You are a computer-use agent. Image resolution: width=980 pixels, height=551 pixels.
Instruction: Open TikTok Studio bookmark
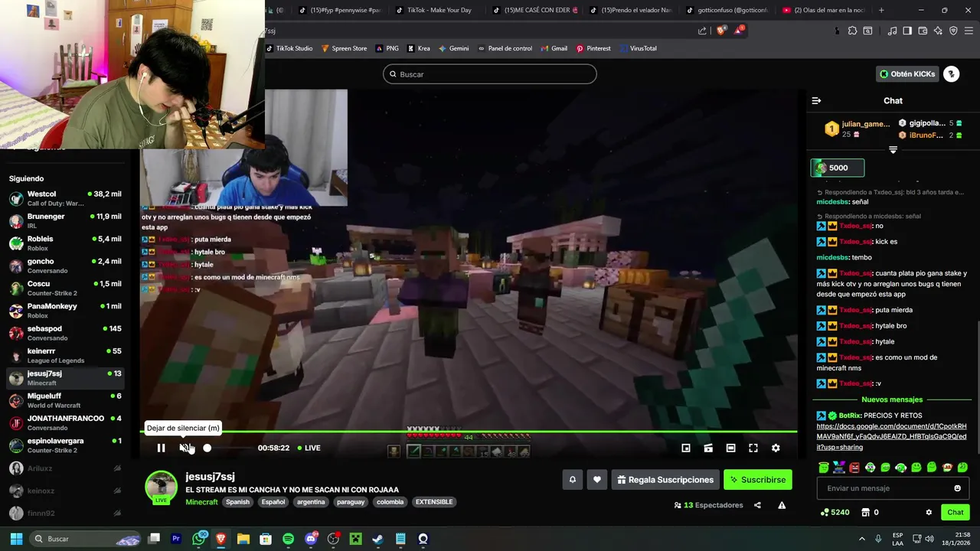[x=289, y=48]
